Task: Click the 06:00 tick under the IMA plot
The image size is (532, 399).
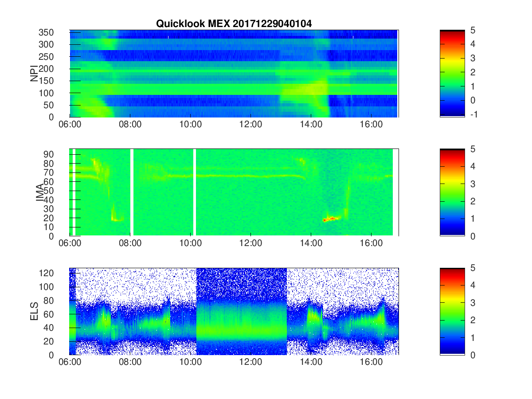Action: 70,243
